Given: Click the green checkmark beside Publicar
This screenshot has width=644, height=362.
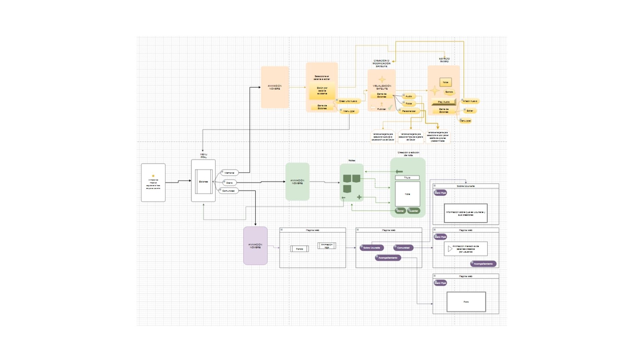Looking at the screenshot, I should [x=390, y=108].
